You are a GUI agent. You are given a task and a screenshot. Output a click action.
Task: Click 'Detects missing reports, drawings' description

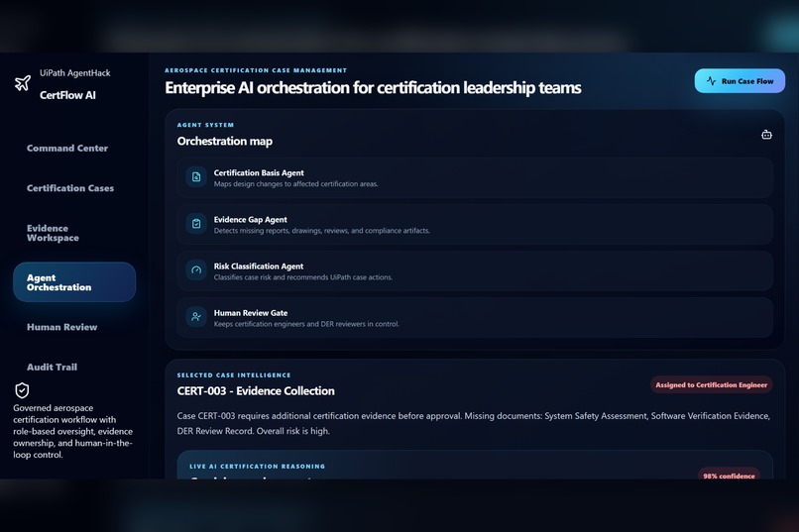(321, 231)
